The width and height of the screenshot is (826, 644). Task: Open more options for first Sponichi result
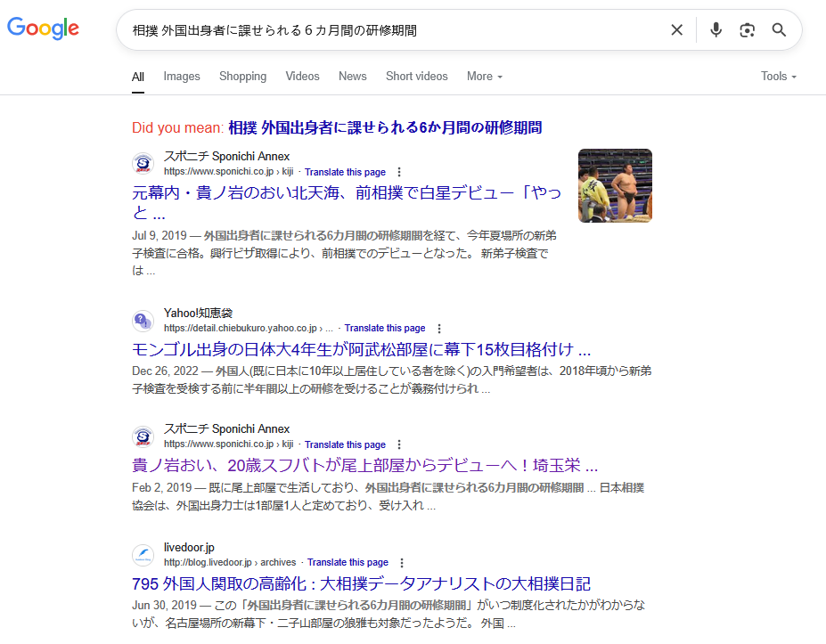(x=399, y=172)
